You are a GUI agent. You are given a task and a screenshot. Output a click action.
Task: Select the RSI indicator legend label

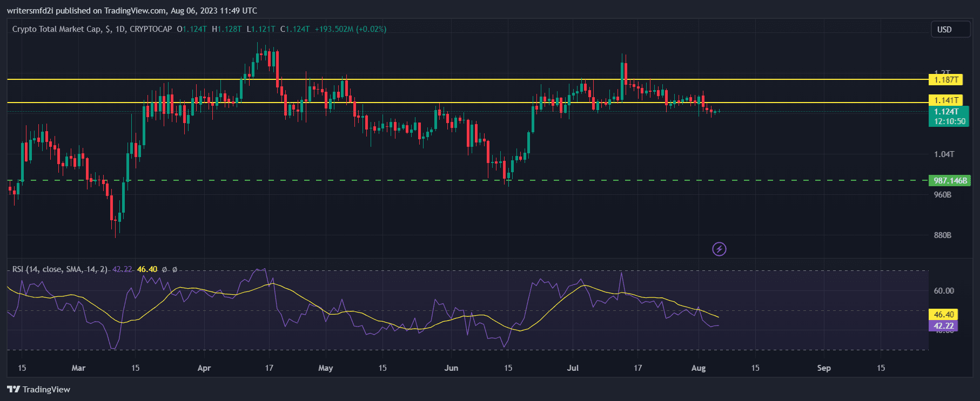(59, 269)
